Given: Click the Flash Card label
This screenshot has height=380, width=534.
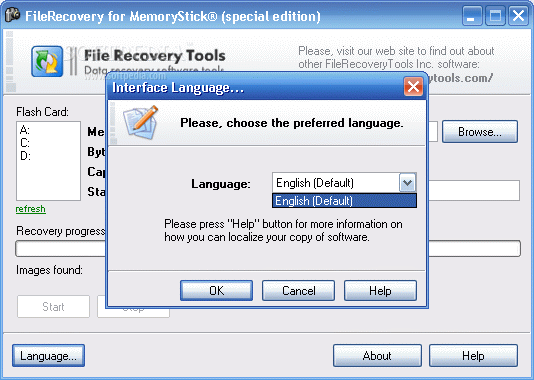Looking at the screenshot, I should (x=42, y=112).
